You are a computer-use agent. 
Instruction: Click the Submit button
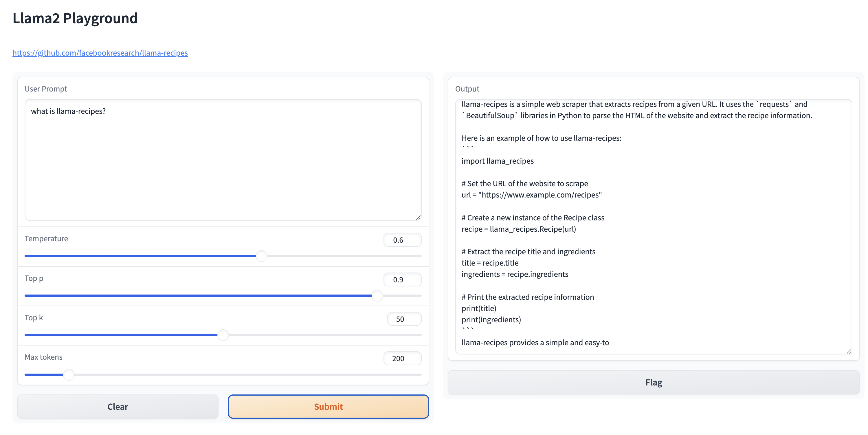click(328, 406)
